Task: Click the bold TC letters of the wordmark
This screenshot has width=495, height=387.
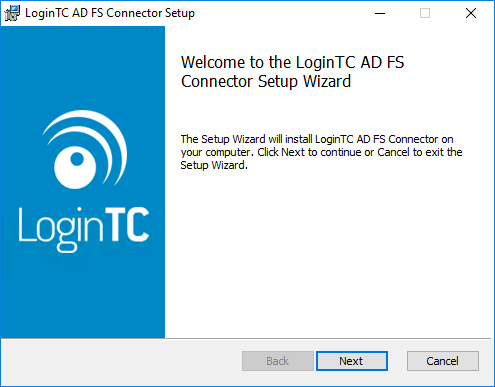Action: 127,224
